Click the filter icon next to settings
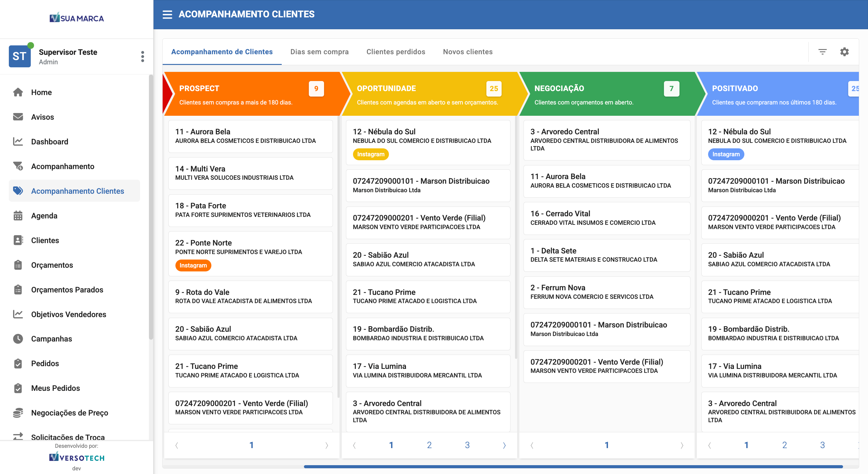868x474 pixels. 822,51
